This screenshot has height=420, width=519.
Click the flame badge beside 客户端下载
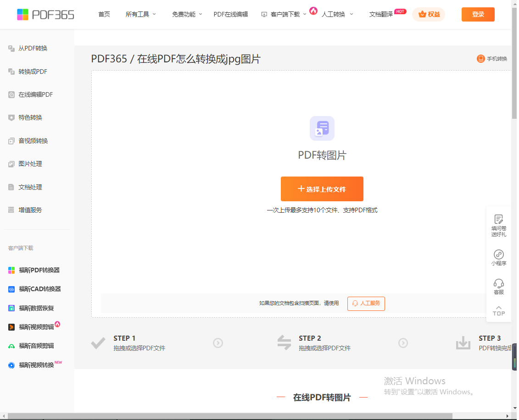coord(313,11)
